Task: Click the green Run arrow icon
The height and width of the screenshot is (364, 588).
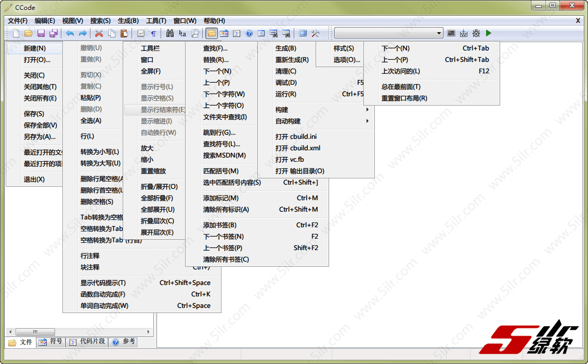Action: (488, 33)
